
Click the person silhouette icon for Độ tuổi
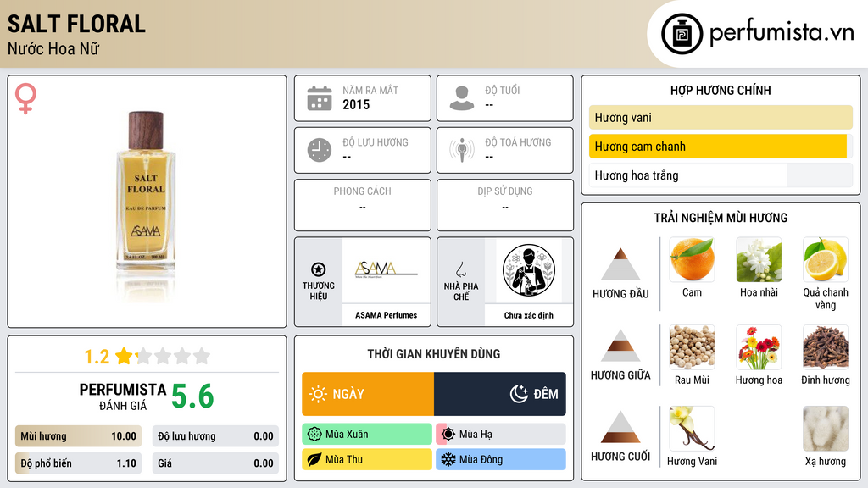coord(462,98)
